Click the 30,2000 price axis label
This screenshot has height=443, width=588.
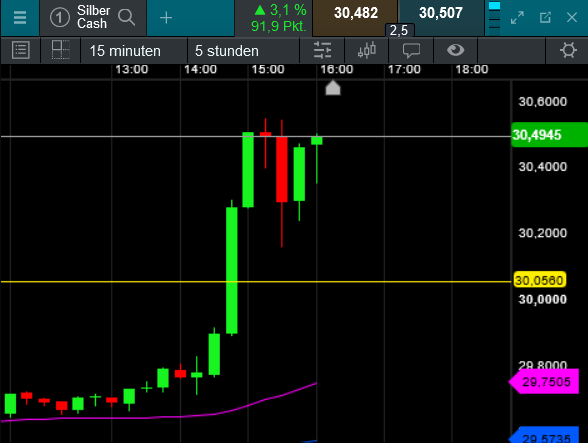click(543, 233)
